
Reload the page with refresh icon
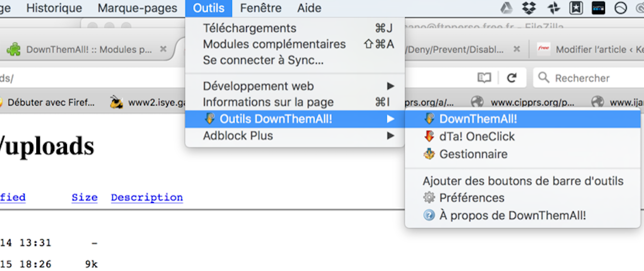pos(511,78)
